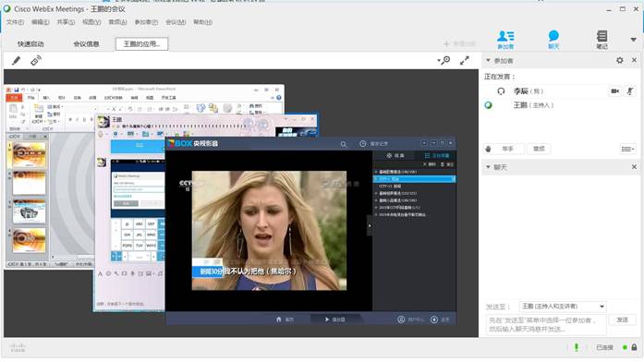The height and width of the screenshot is (362, 644).
Task: Select third slide thumbnail in PowerPoint
Action: pyautogui.click(x=30, y=211)
